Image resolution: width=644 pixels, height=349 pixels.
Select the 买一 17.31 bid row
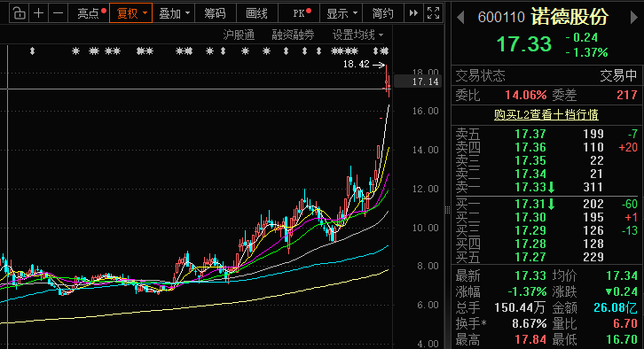pyautogui.click(x=546, y=204)
